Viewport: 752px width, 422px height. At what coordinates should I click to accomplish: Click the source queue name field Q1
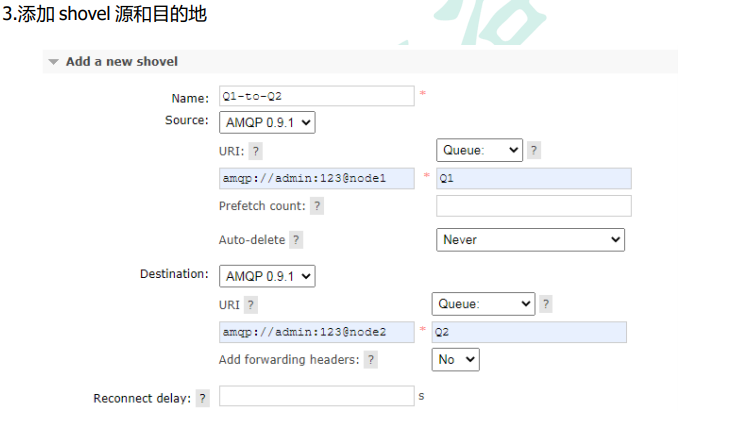534,178
